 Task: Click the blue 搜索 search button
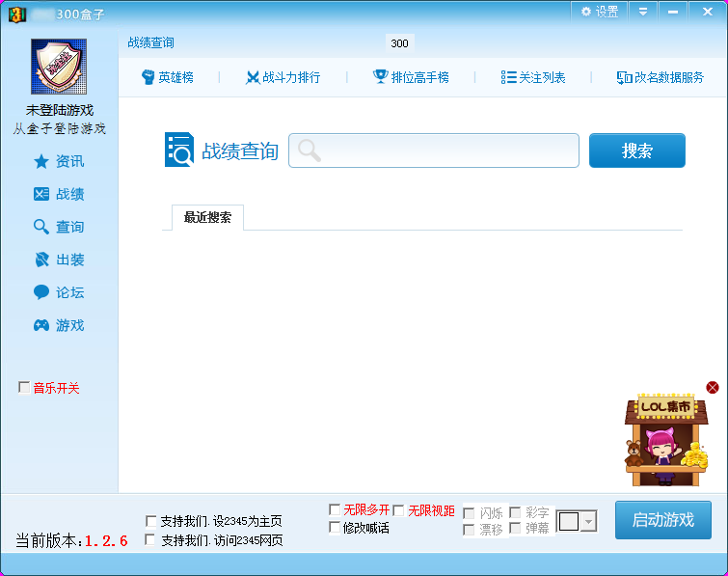[x=637, y=151]
